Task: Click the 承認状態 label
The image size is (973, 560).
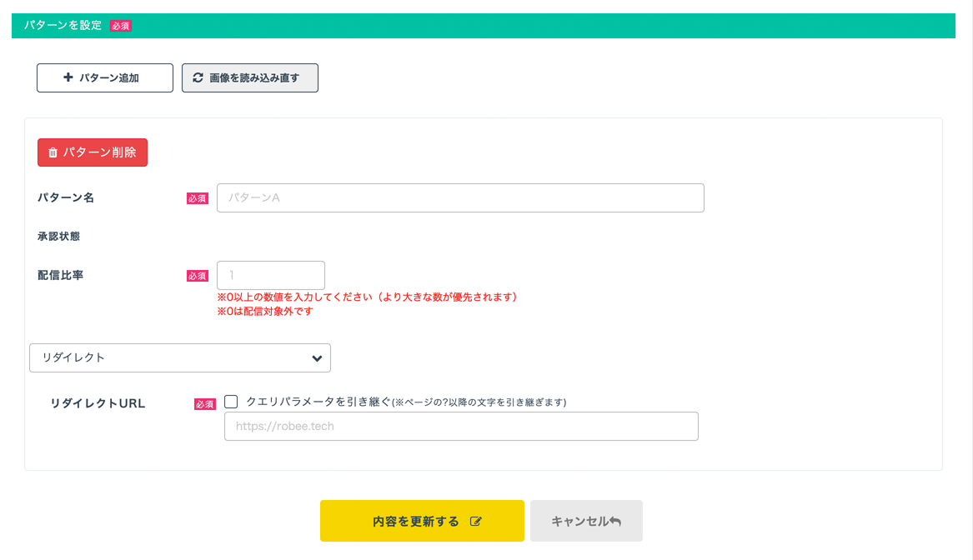Action: tap(58, 237)
